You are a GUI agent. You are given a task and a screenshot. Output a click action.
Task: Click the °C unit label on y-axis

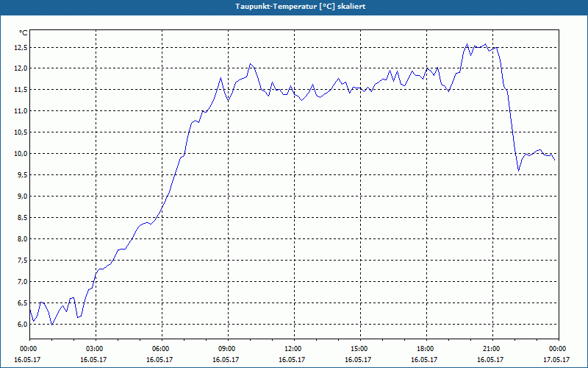click(23, 33)
